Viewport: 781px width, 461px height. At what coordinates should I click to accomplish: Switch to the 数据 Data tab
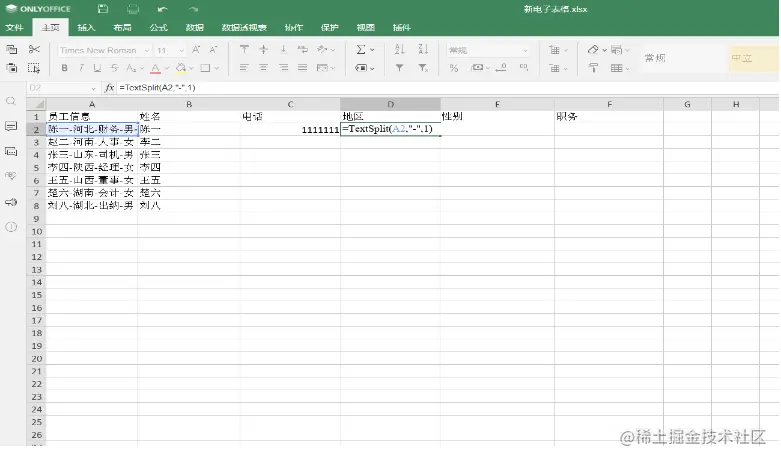pyautogui.click(x=195, y=27)
